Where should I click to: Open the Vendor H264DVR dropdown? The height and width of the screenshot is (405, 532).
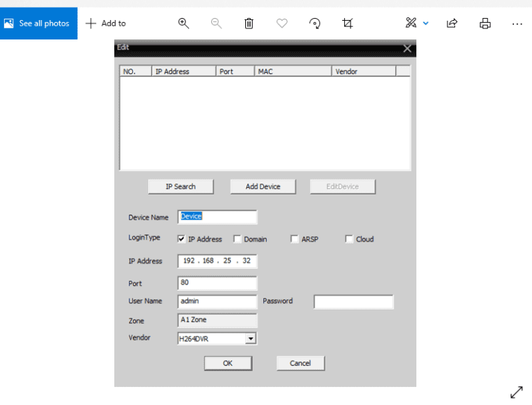[250, 339]
